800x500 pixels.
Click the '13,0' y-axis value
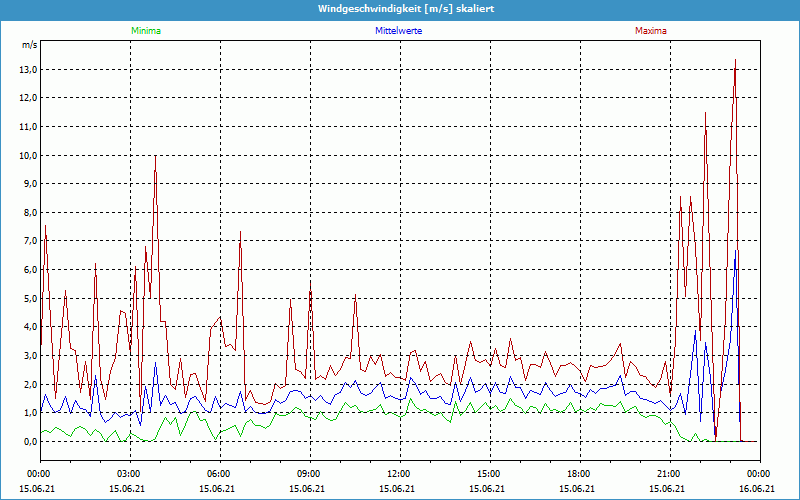(29, 70)
